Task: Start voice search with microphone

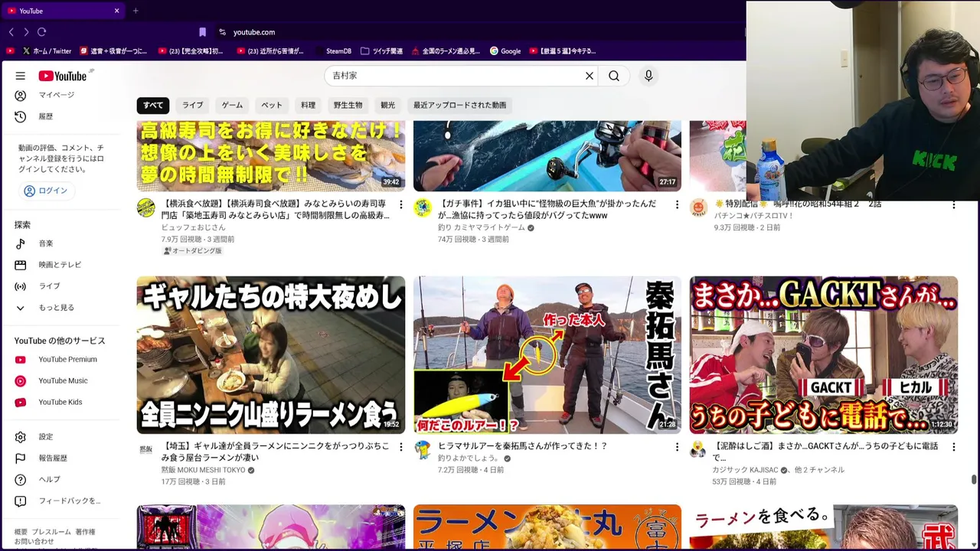Action: [x=648, y=76]
